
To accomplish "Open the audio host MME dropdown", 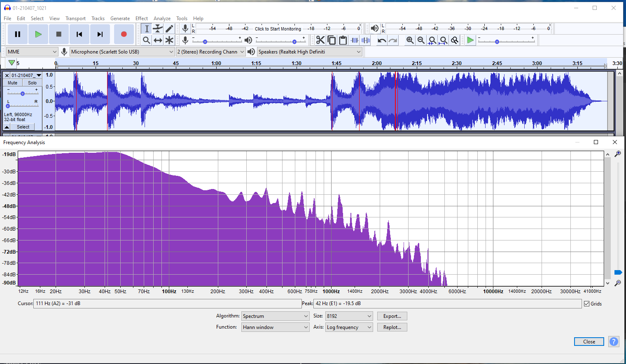I will (32, 51).
